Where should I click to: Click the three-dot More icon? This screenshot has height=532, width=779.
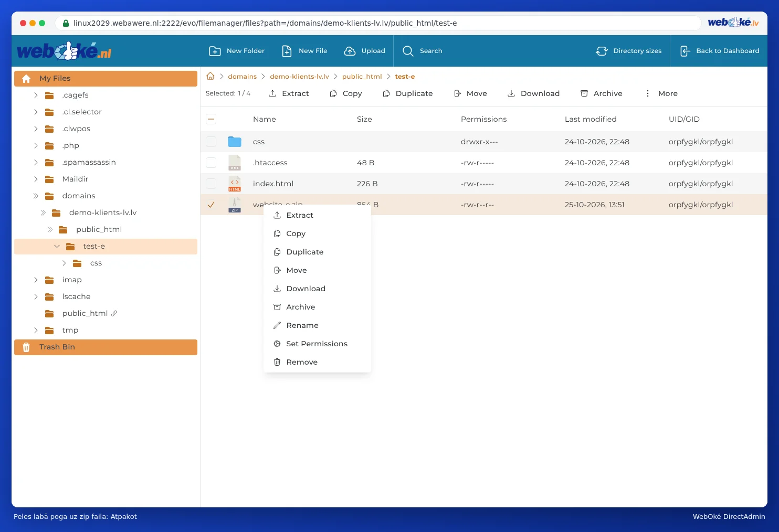[648, 93]
